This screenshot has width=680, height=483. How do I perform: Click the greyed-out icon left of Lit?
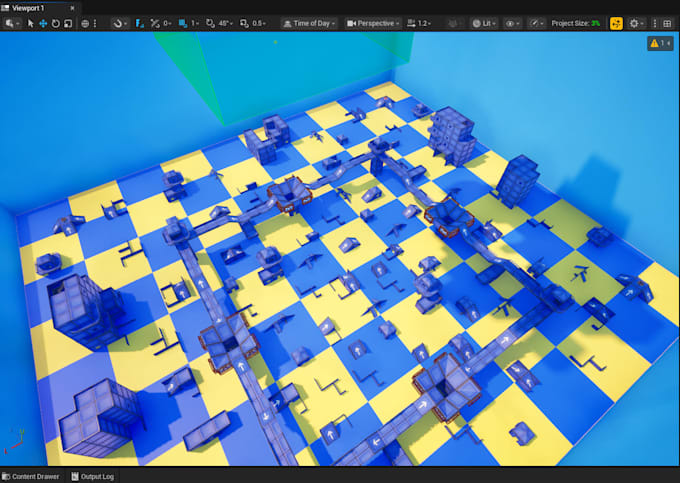tap(453, 23)
